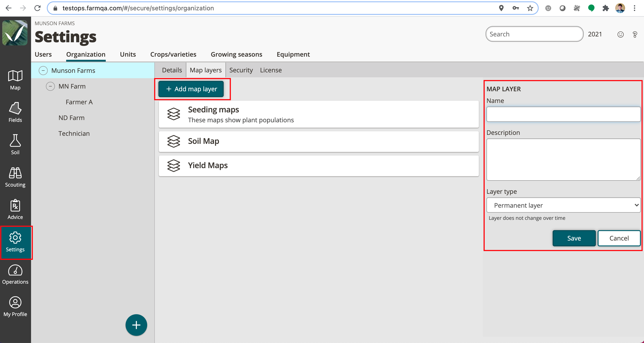Click the Search box

534,34
